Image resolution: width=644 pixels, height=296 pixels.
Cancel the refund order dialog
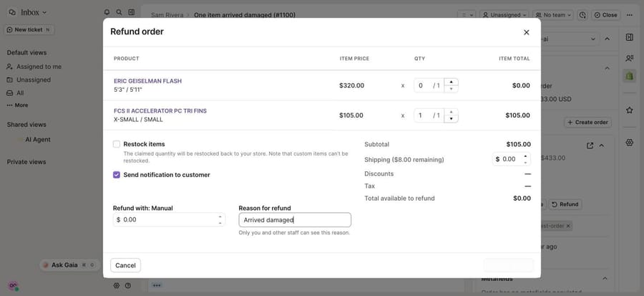click(126, 266)
